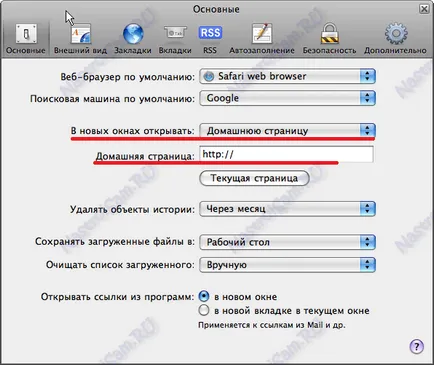
Task: Open the Автозаполнение preferences pane
Action: pyautogui.click(x=262, y=39)
